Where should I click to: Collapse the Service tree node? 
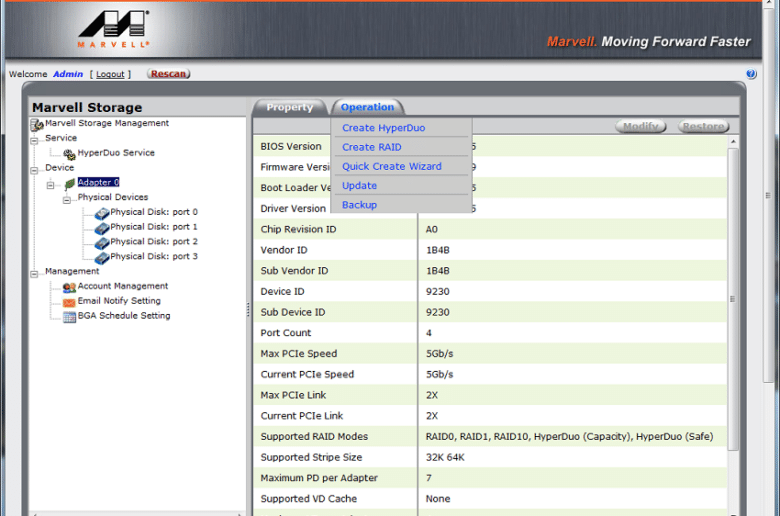pos(34,141)
